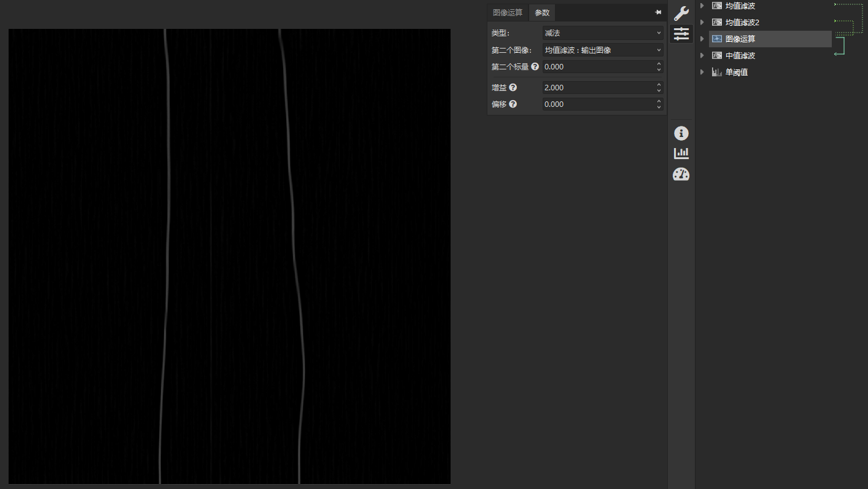Image resolution: width=868 pixels, height=489 pixels.
Task: Open the info panel icon
Action: (x=681, y=133)
